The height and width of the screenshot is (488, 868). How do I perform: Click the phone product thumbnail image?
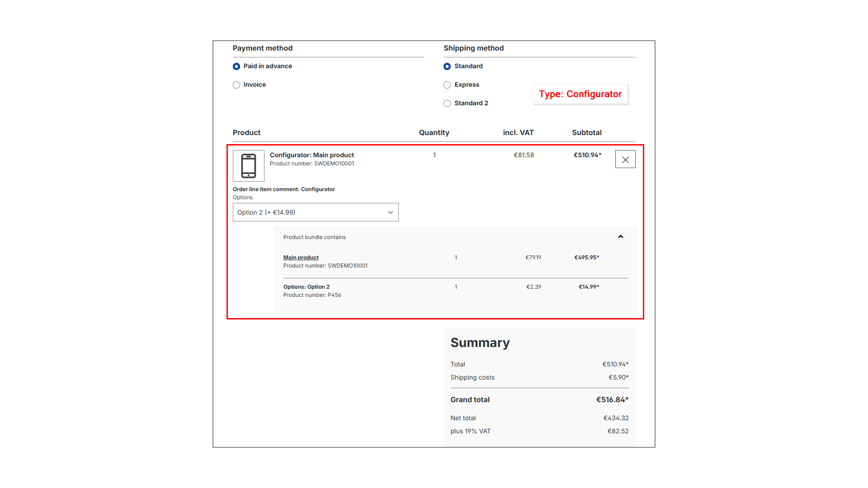coord(248,166)
